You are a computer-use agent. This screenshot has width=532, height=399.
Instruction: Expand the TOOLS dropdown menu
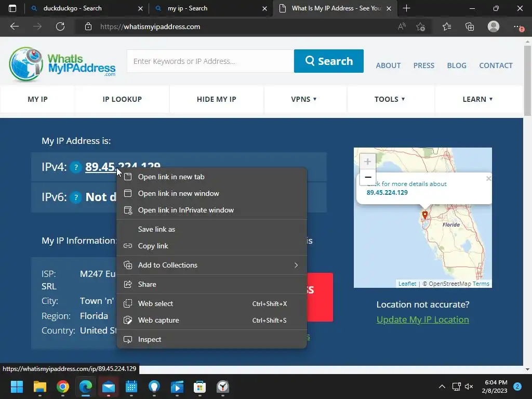point(390,99)
